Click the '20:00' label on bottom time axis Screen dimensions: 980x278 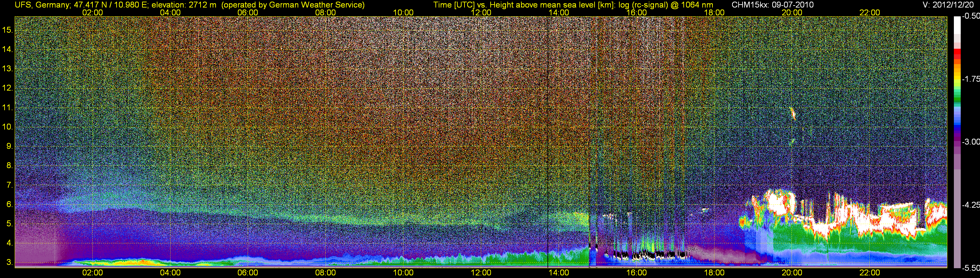792,273
